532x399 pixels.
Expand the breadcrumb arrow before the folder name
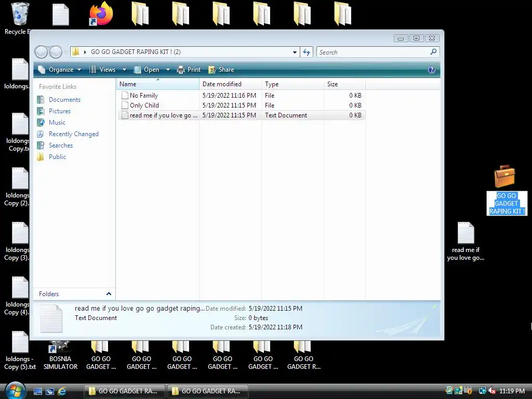[85, 52]
